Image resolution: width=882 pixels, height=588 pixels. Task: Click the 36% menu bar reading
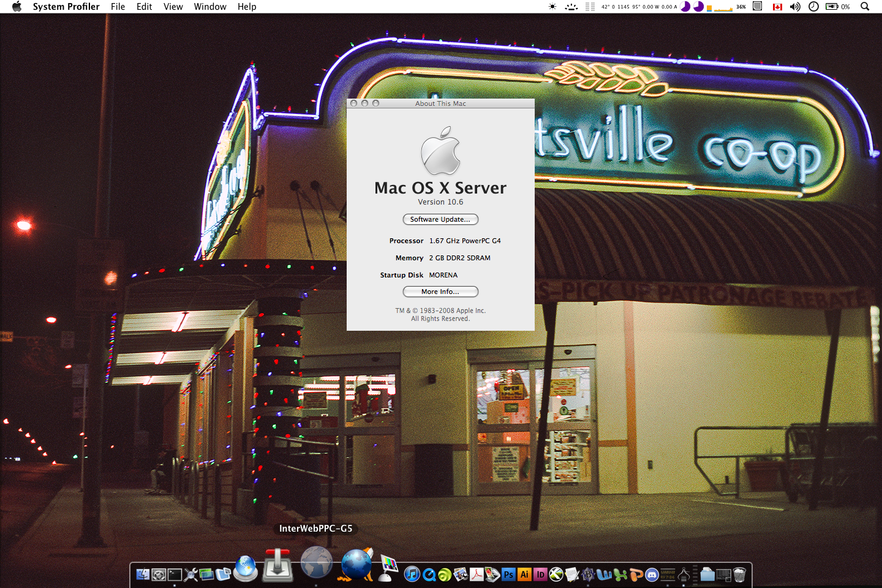click(x=741, y=7)
